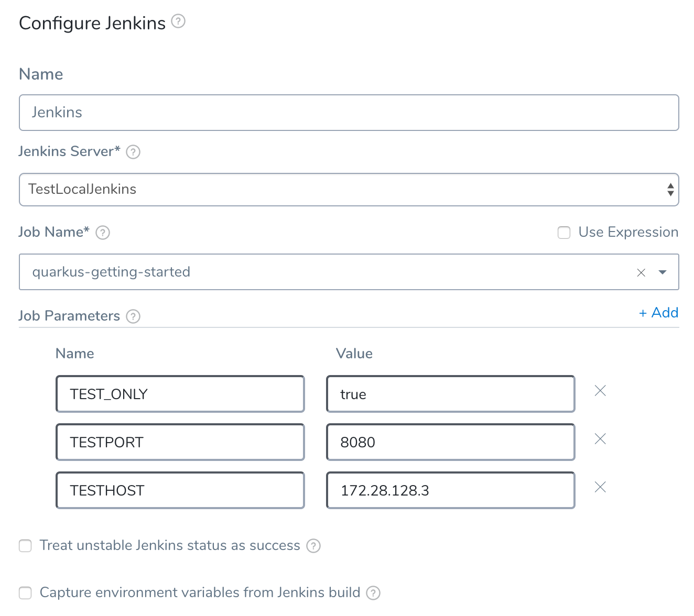The image size is (694, 616).
Task: Expand the Job Name dropdown arrow
Action: [x=663, y=272]
